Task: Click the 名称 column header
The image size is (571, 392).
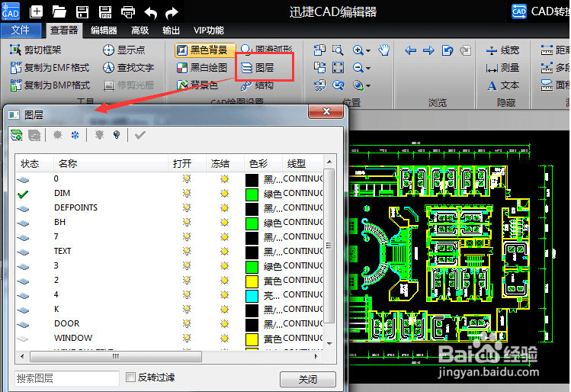Action: point(111,163)
